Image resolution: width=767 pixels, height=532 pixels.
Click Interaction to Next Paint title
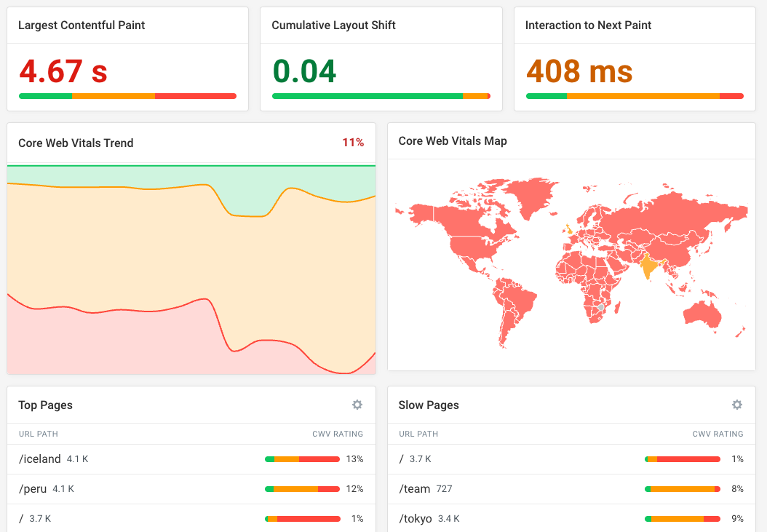(x=588, y=25)
